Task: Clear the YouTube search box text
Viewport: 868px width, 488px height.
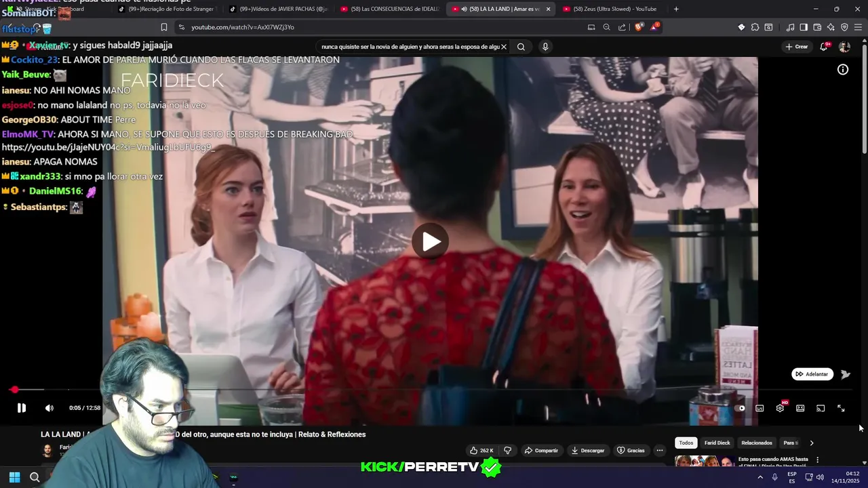Action: coord(504,47)
